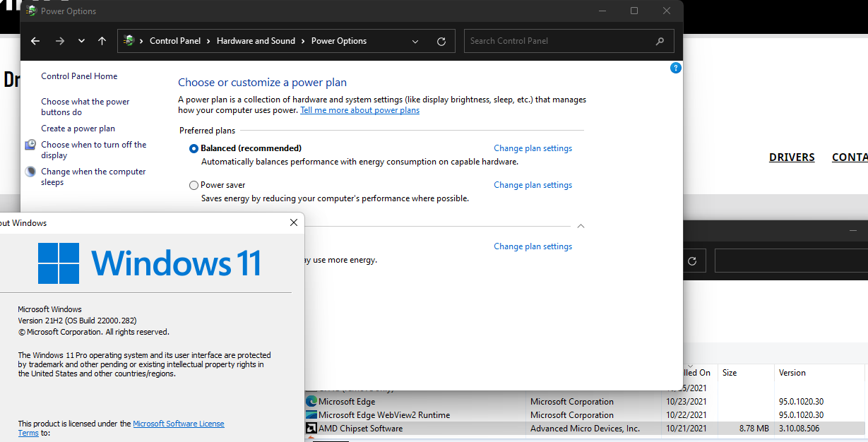The width and height of the screenshot is (868, 442).
Task: Select the AMD Chipset Software row
Action: point(586,429)
